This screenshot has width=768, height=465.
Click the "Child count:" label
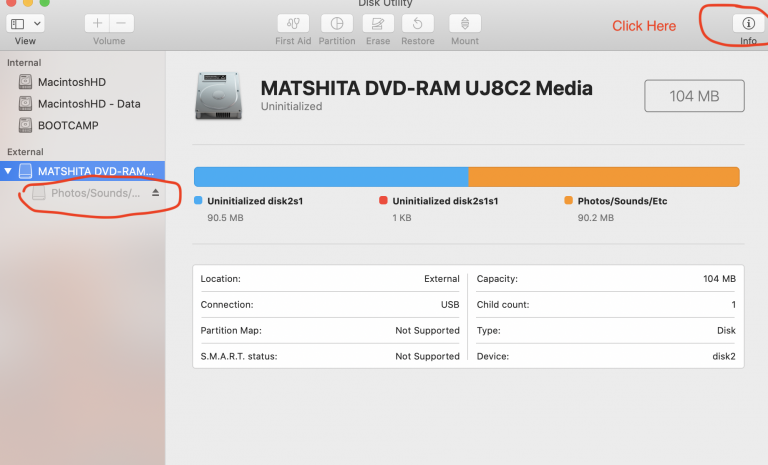pyautogui.click(x=503, y=304)
